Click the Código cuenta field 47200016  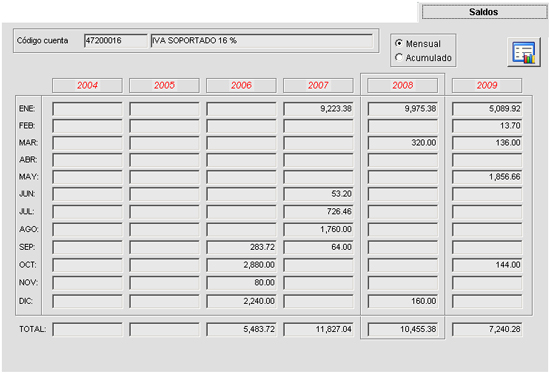click(116, 41)
